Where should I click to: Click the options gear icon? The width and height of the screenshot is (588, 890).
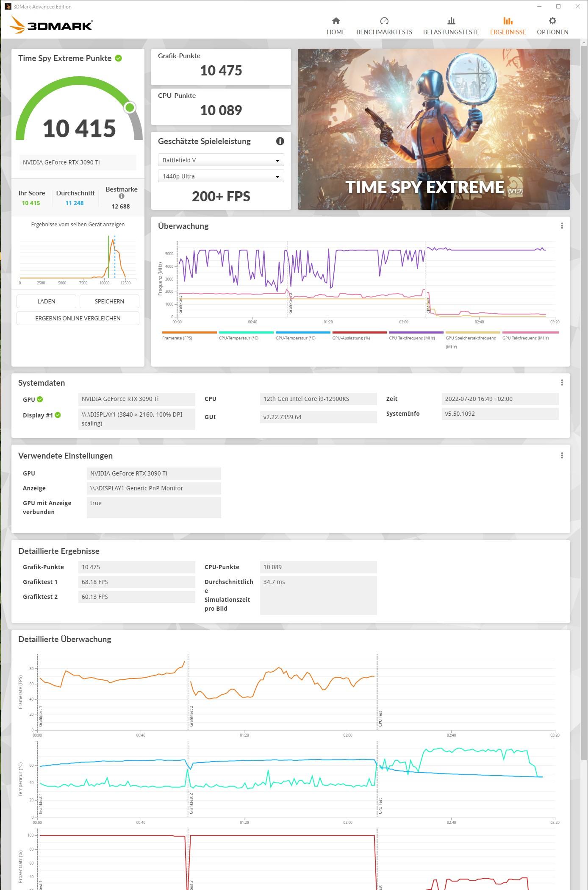[x=552, y=21]
